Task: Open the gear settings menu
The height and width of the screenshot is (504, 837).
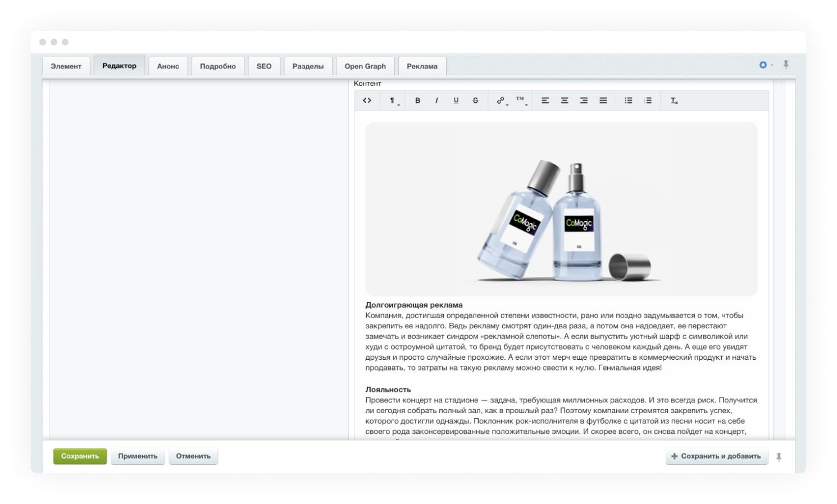Action: point(766,65)
